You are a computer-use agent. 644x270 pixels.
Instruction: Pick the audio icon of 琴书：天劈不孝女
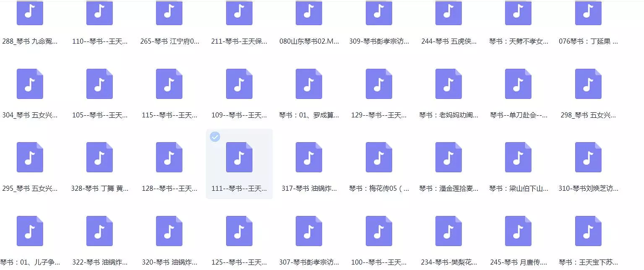click(x=518, y=13)
